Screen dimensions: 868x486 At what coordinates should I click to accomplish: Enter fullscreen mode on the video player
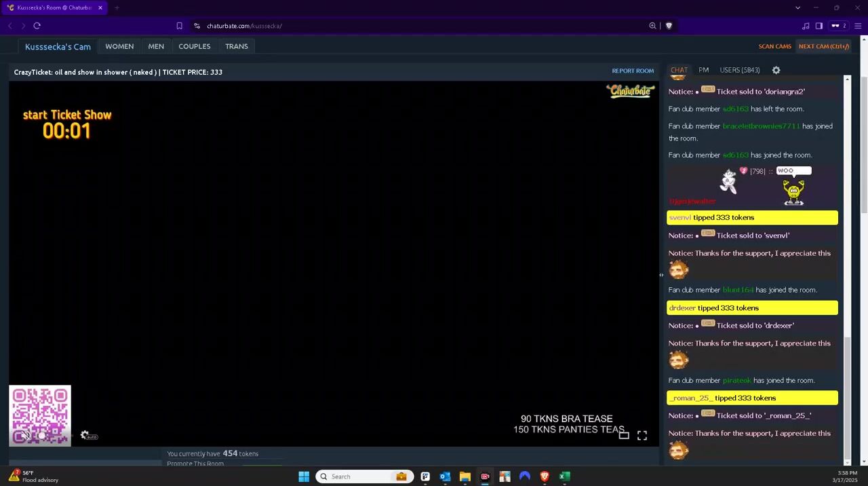click(x=642, y=436)
